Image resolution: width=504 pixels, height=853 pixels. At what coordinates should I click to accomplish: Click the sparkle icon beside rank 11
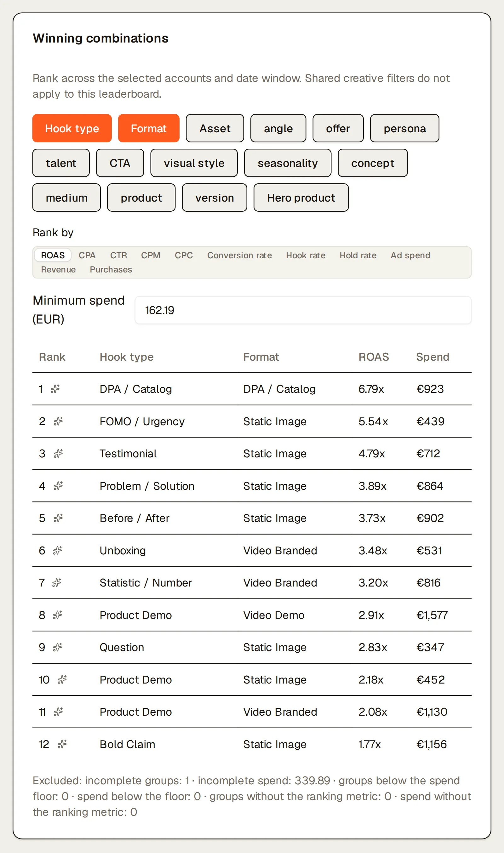pyautogui.click(x=58, y=712)
